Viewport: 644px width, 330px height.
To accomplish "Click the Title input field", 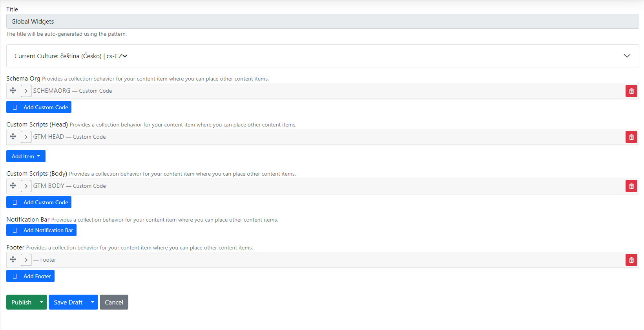I will click(322, 22).
